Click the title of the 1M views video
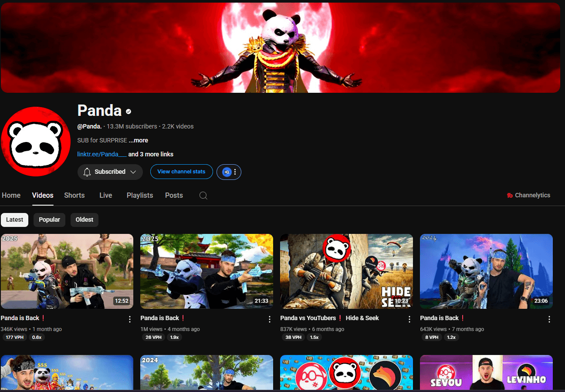Image resolution: width=565 pixels, height=392 pixels. [163, 318]
